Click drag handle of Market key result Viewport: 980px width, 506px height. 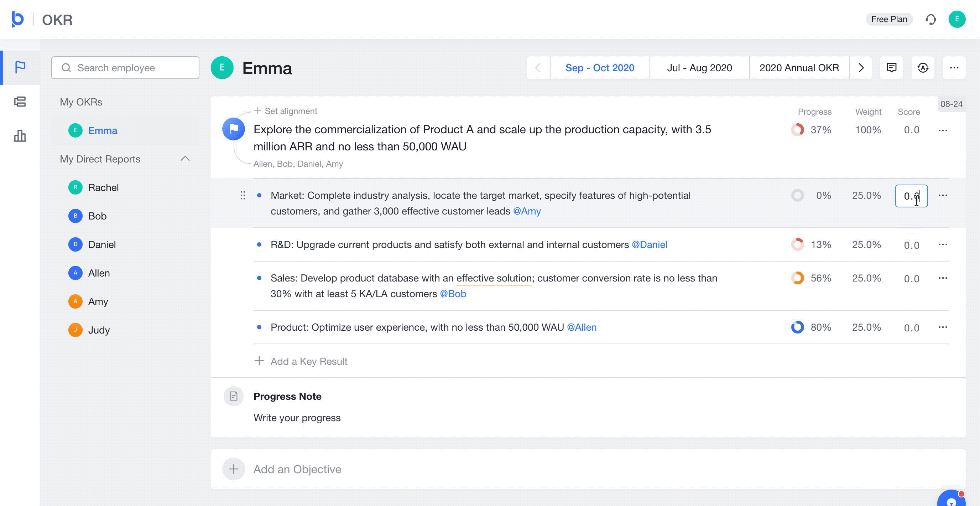click(243, 196)
